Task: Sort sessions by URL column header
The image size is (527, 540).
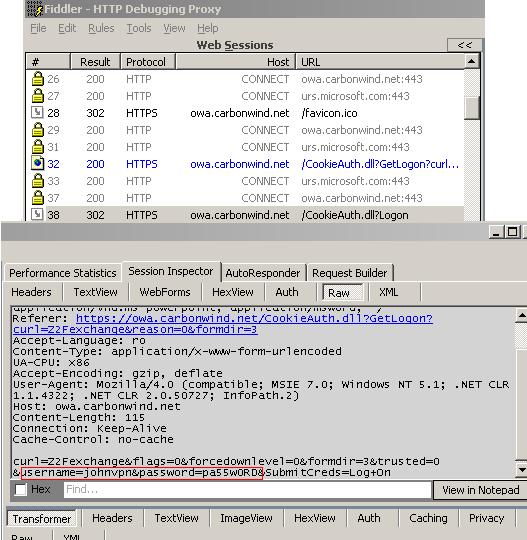Action: [x=380, y=62]
